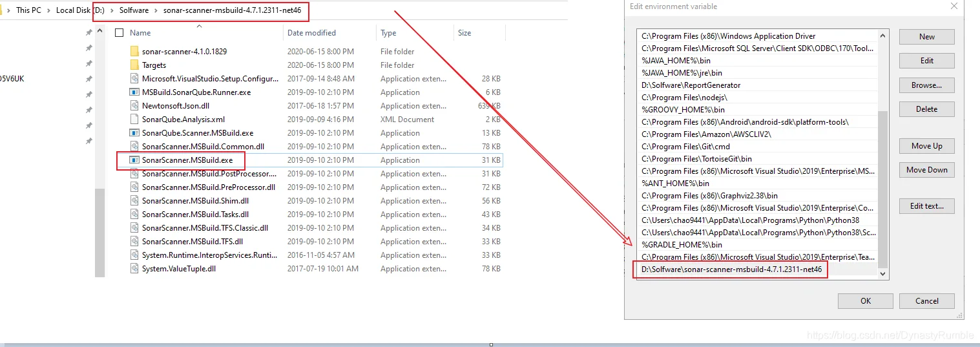Click environment variable list scrollbar thumb
Viewport: 980px width, 347px height.
tap(883, 188)
